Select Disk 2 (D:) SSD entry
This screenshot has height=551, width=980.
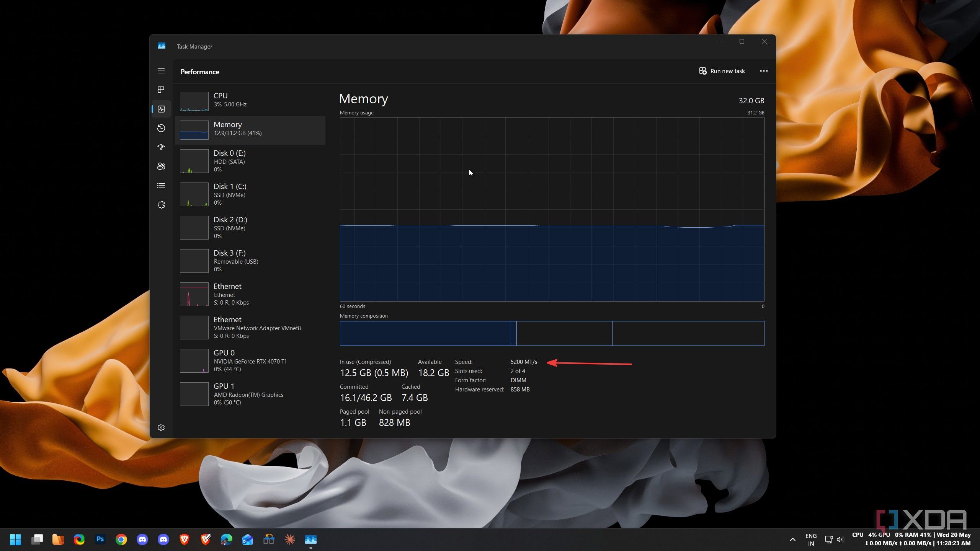point(250,228)
